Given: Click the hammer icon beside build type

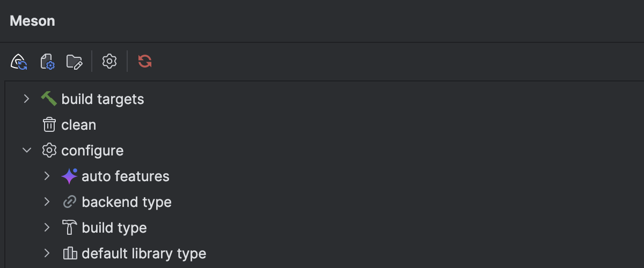Looking at the screenshot, I should (69, 228).
